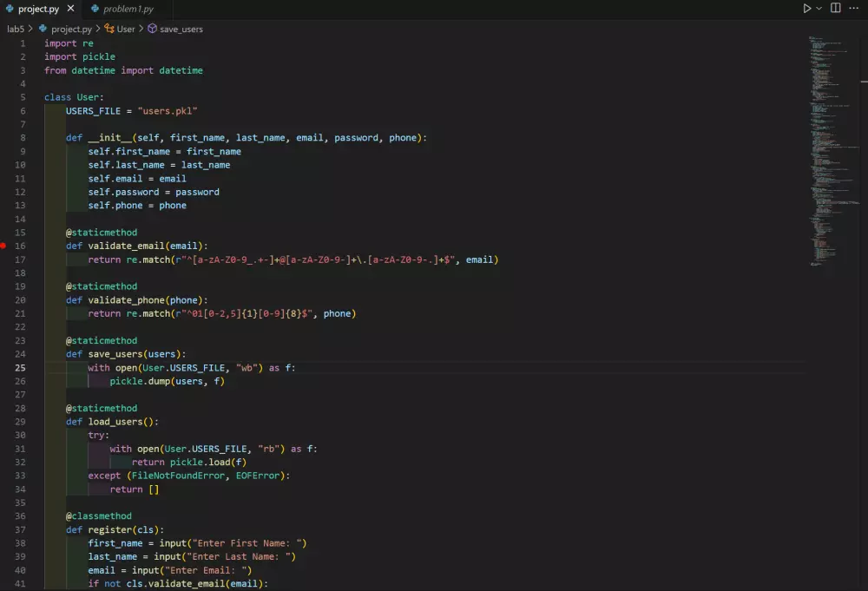Image resolution: width=868 pixels, height=591 pixels.
Task: Split the editor to the right
Action: (x=836, y=8)
